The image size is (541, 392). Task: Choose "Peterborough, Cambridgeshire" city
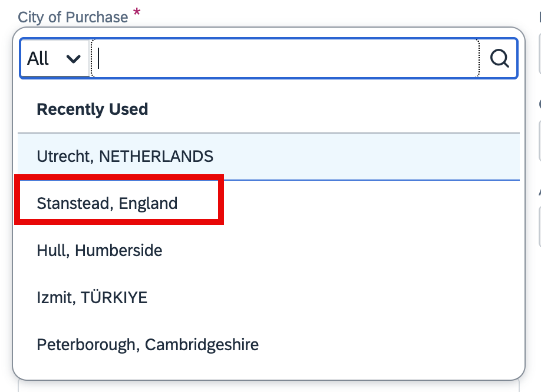[269, 344]
